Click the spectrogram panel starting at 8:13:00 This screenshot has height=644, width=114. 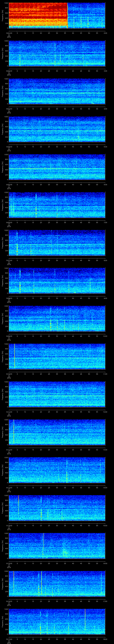tap(57, 470)
